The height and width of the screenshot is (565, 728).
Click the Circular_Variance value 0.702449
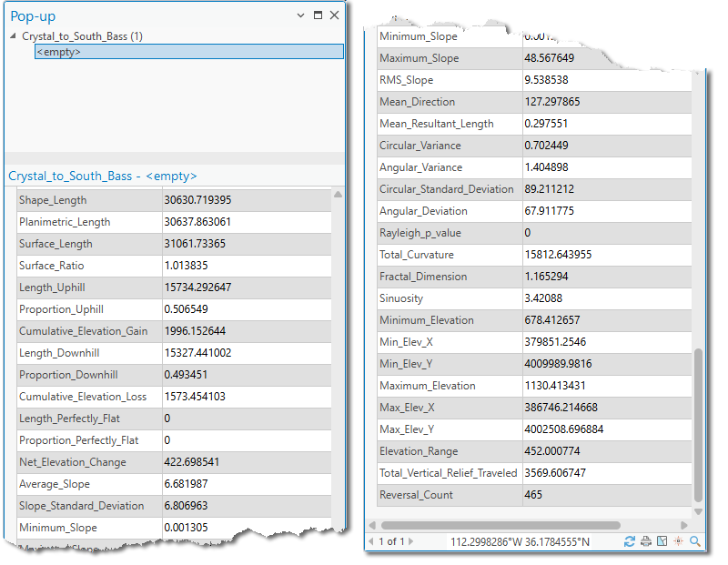click(x=546, y=146)
